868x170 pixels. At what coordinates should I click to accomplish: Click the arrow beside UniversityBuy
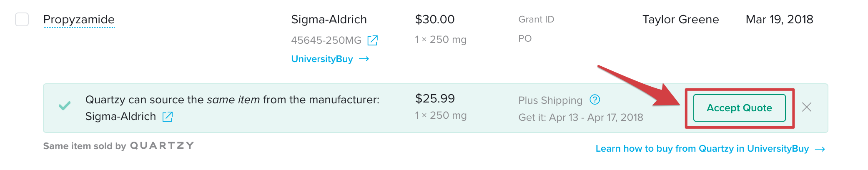pos(364,59)
